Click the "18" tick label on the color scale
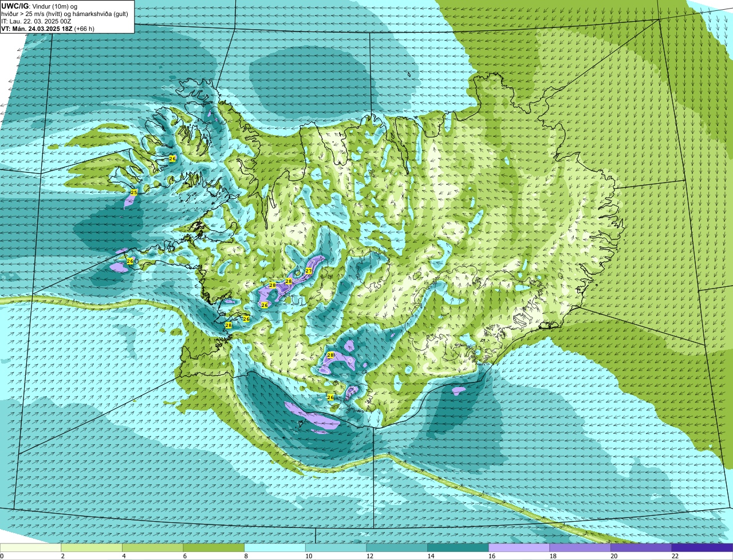The width and height of the screenshot is (733, 560). tap(553, 556)
